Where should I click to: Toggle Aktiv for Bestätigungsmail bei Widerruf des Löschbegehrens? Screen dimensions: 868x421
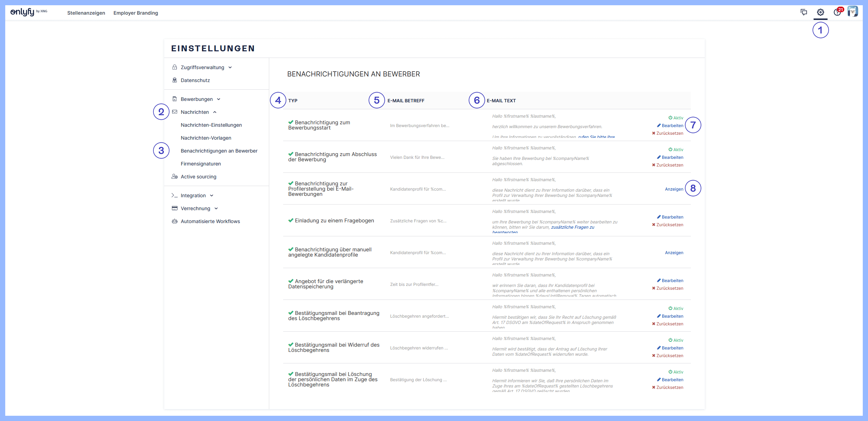click(675, 340)
